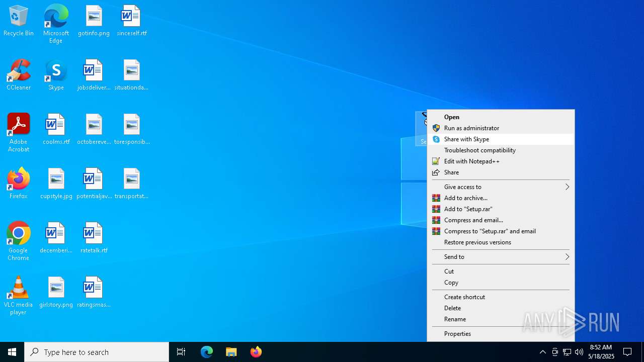Open the Action Center notifications icon
Viewport: 644px width, 362px height.
pos(627,352)
